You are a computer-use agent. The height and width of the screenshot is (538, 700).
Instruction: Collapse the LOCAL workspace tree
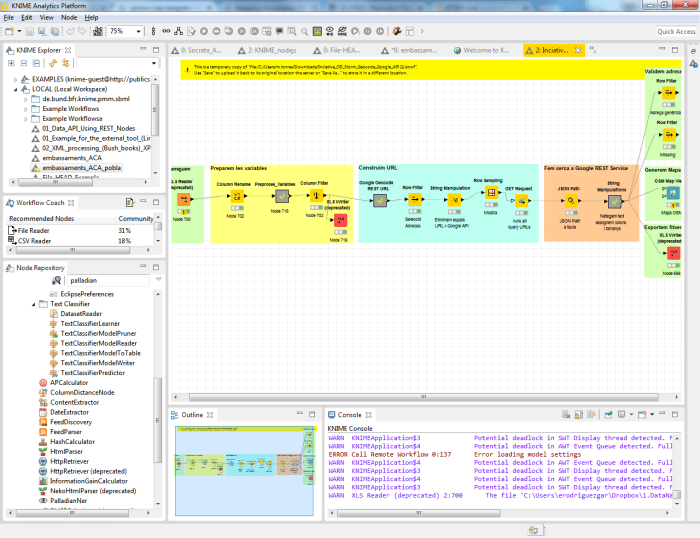(15, 88)
